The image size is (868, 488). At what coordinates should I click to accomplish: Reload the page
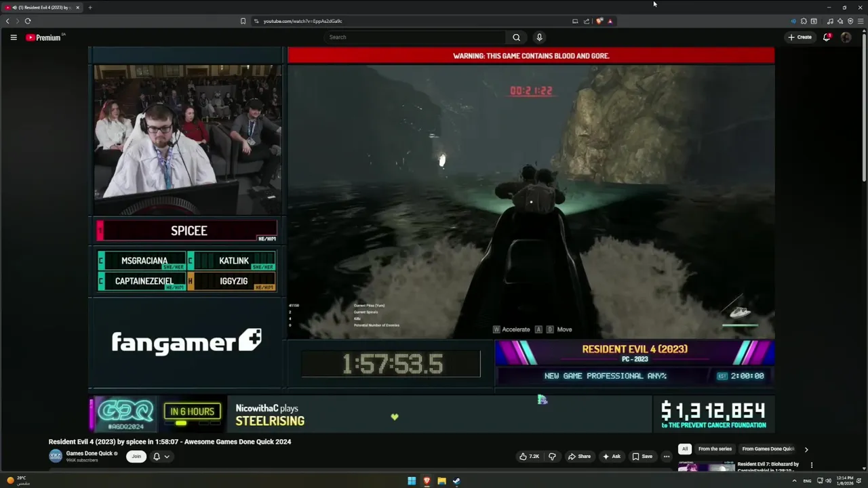tap(28, 21)
